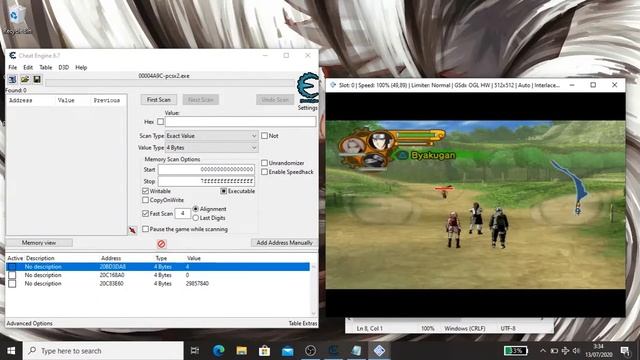Viewport: 640px width, 360px height.
Task: Click the Address column header in results
Action: click(21, 100)
